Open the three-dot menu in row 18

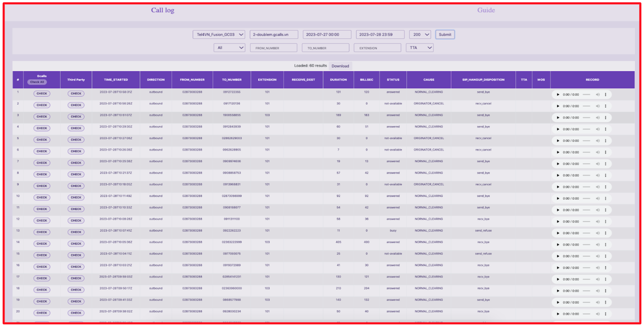coord(605,291)
